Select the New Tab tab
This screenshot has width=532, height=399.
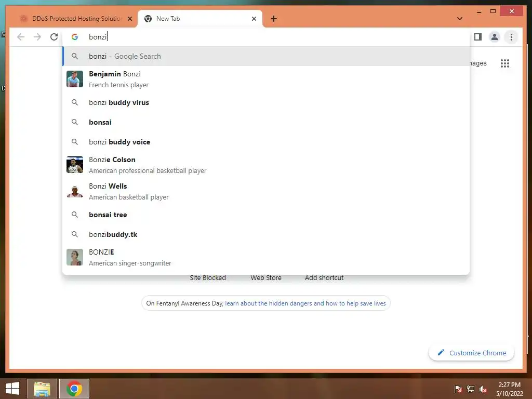200,19
